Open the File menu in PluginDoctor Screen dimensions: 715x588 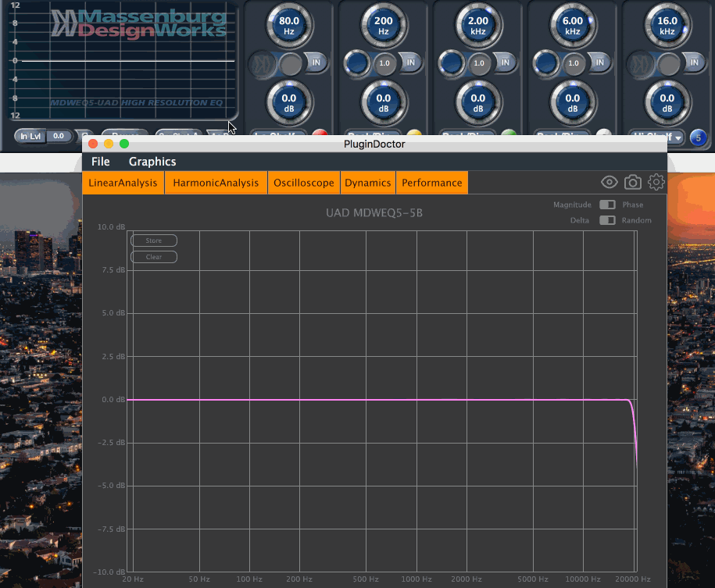tap(100, 162)
